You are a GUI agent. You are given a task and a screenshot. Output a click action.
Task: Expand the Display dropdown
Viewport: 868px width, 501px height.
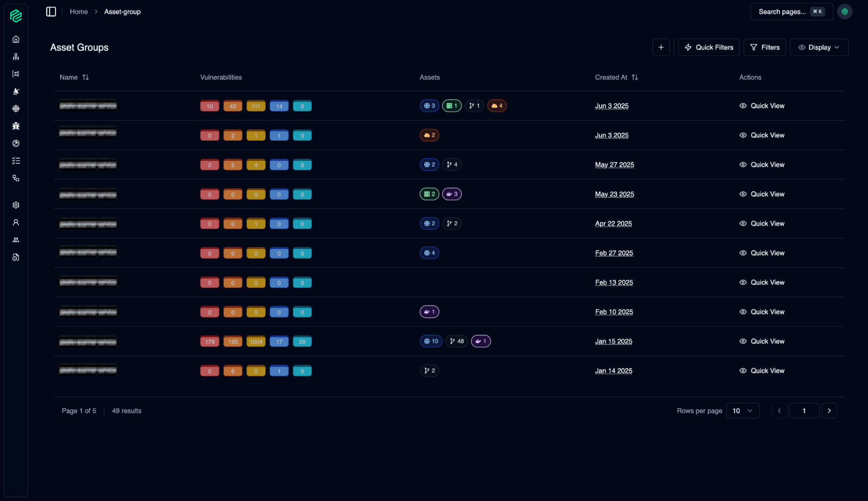(818, 47)
